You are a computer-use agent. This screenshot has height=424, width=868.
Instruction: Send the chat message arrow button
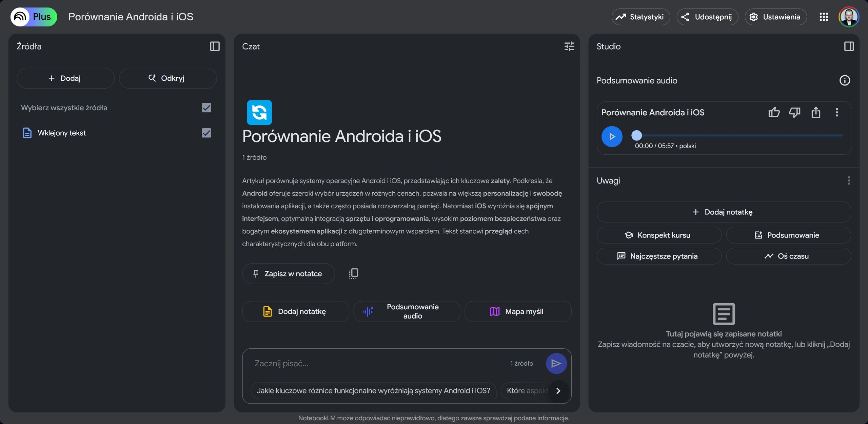556,364
